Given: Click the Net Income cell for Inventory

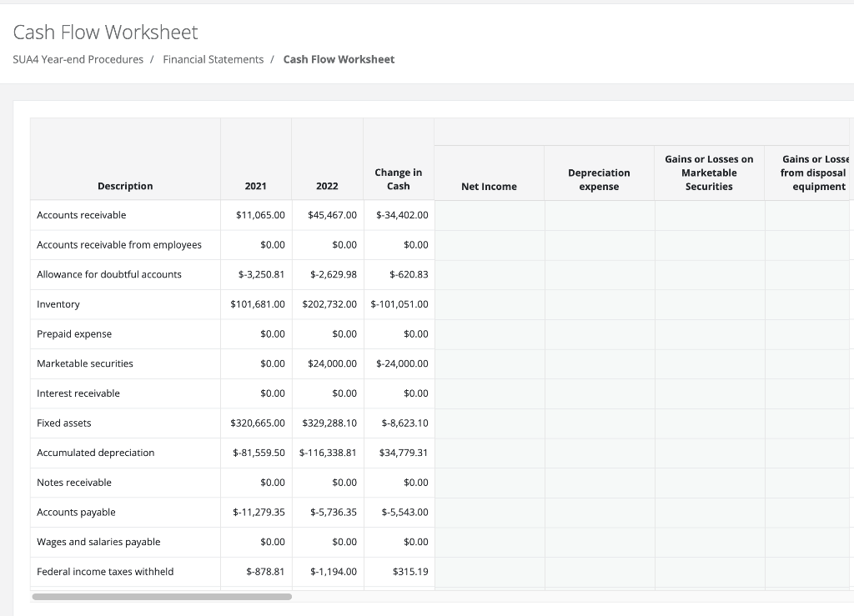Looking at the screenshot, I should click(489, 304).
